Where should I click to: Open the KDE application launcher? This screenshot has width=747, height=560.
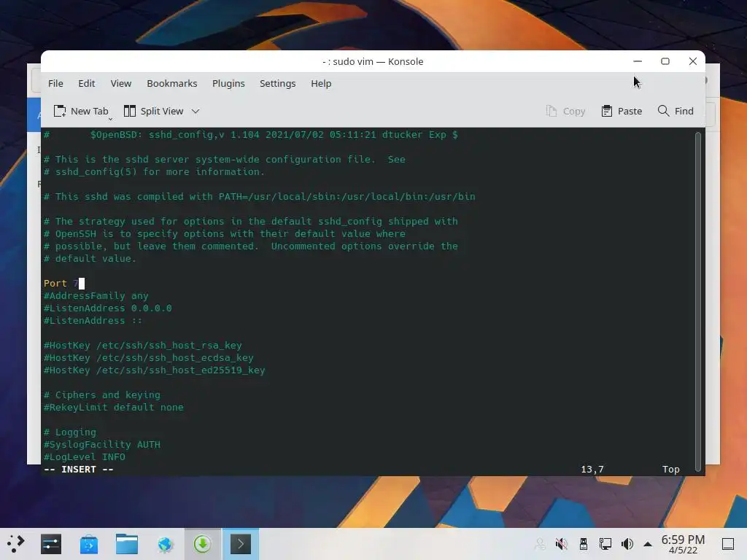(16, 544)
